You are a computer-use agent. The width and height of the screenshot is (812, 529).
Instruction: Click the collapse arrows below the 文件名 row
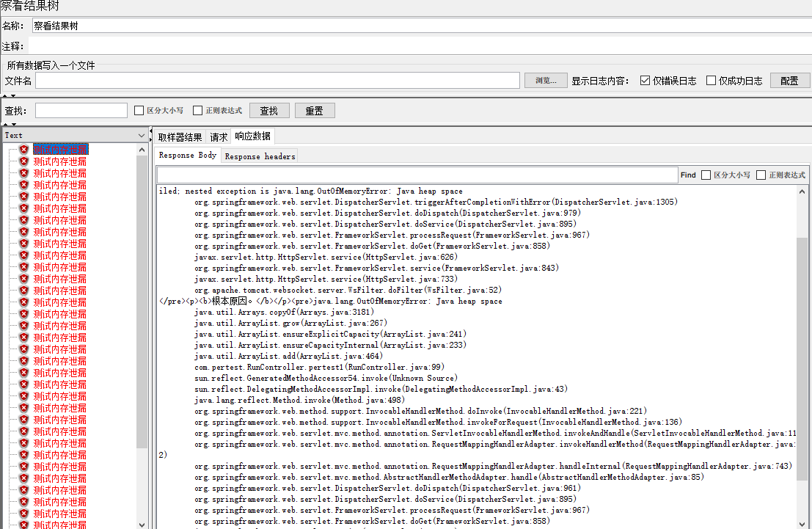[7, 95]
